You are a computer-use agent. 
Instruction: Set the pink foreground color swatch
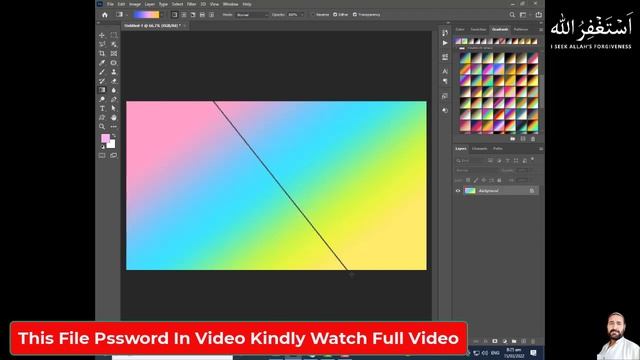105,138
